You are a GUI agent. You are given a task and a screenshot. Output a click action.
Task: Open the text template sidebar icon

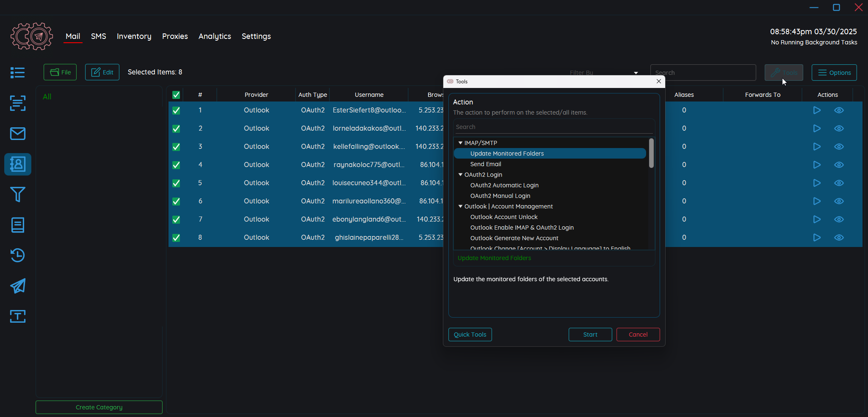pyautogui.click(x=17, y=316)
